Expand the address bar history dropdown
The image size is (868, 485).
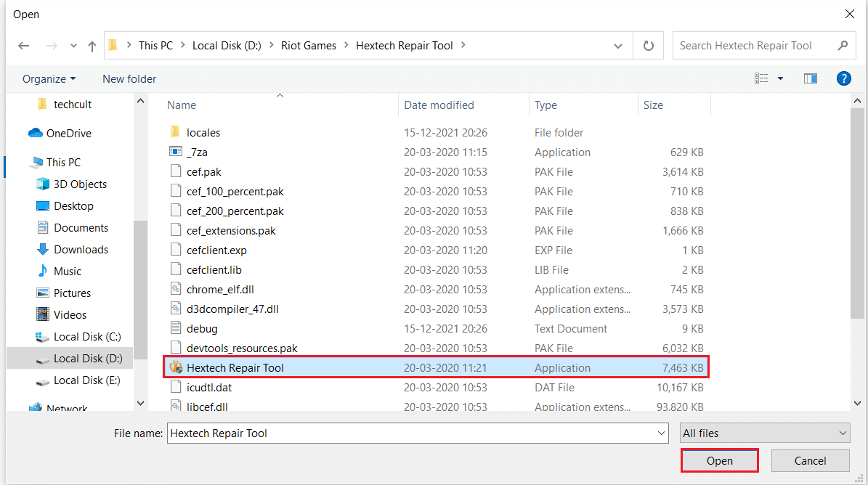pos(618,46)
